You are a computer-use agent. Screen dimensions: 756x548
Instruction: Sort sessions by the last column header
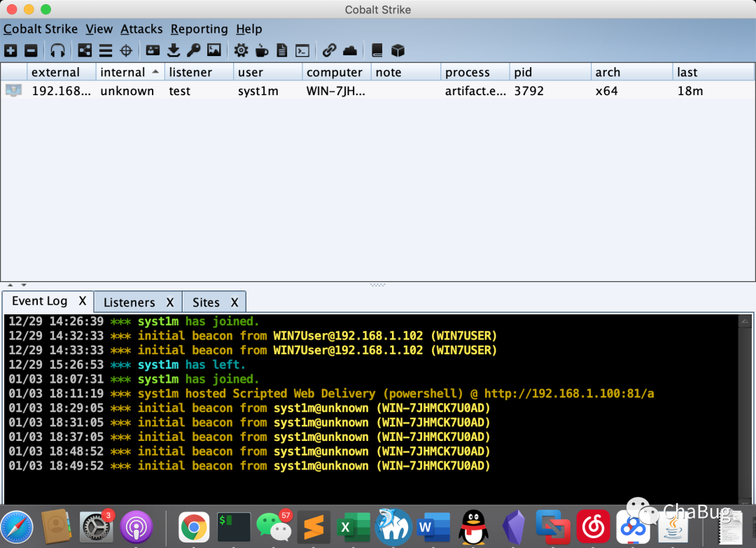tap(713, 72)
